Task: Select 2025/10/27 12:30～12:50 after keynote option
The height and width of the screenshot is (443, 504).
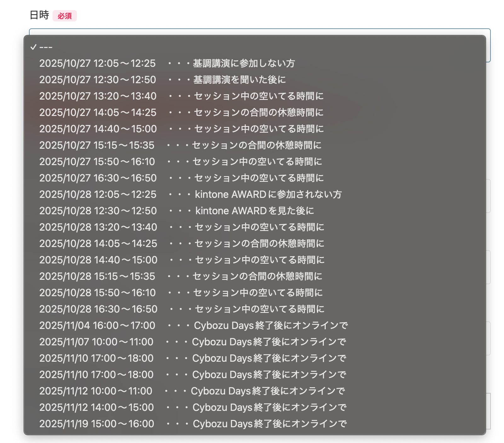Action: [x=163, y=80]
